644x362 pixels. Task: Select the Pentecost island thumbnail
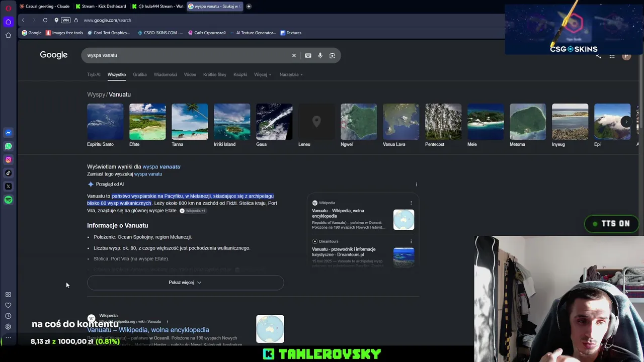coord(443,122)
